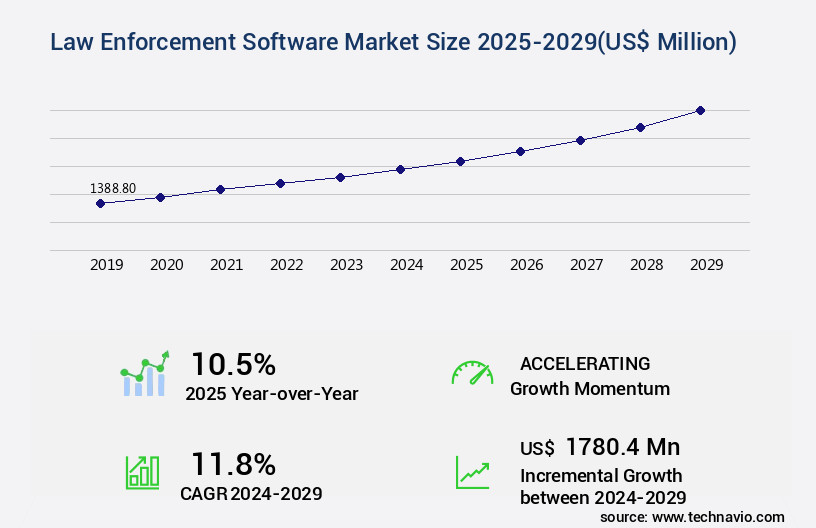This screenshot has width=816, height=528.
Task: Click the 10.5% year-over-year figure
Action: (233, 364)
